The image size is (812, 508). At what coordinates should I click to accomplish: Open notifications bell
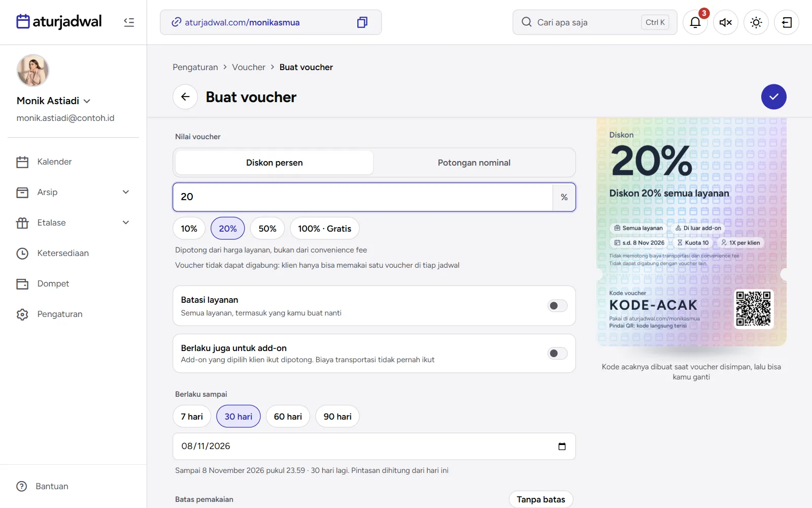pyautogui.click(x=695, y=22)
